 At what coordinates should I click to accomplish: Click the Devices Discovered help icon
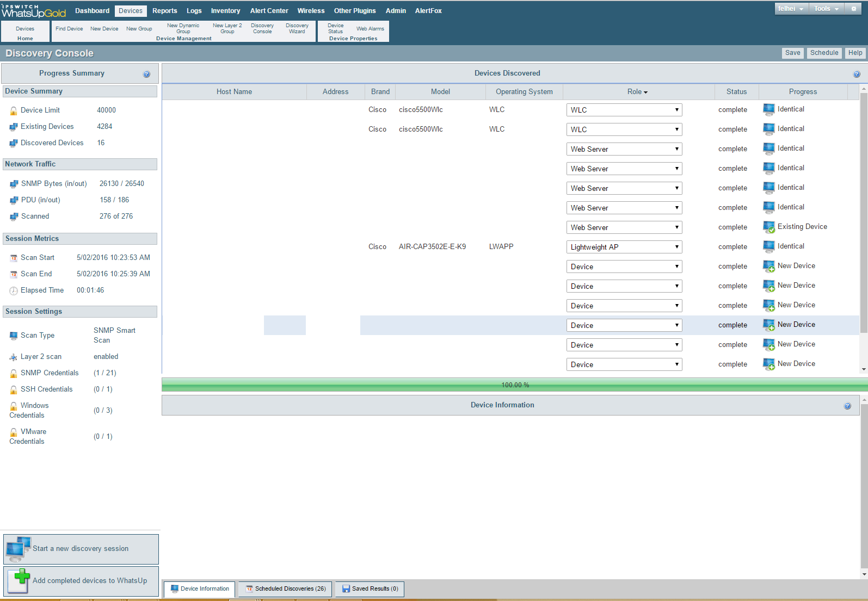pos(857,74)
